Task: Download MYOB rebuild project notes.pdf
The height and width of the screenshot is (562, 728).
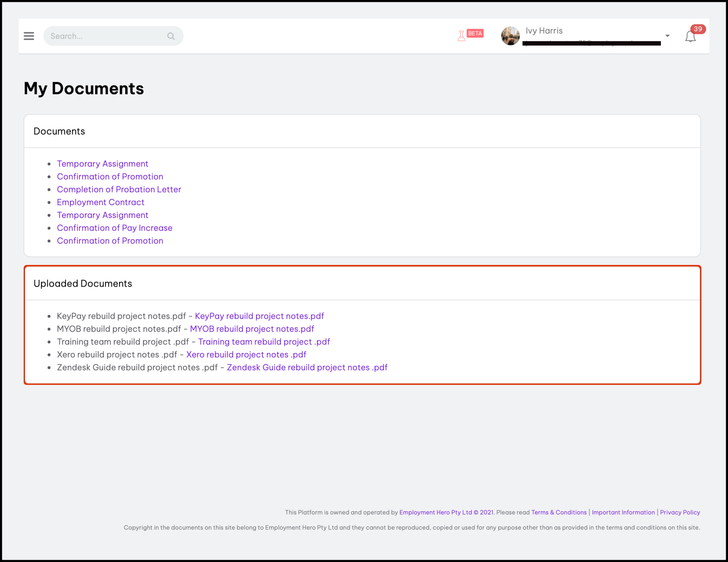Action: (252, 329)
